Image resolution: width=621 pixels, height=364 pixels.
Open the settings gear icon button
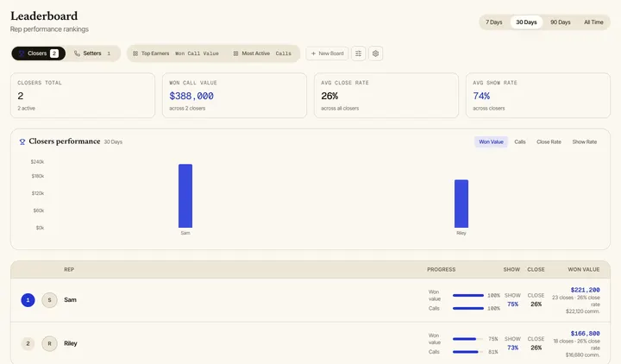click(375, 53)
